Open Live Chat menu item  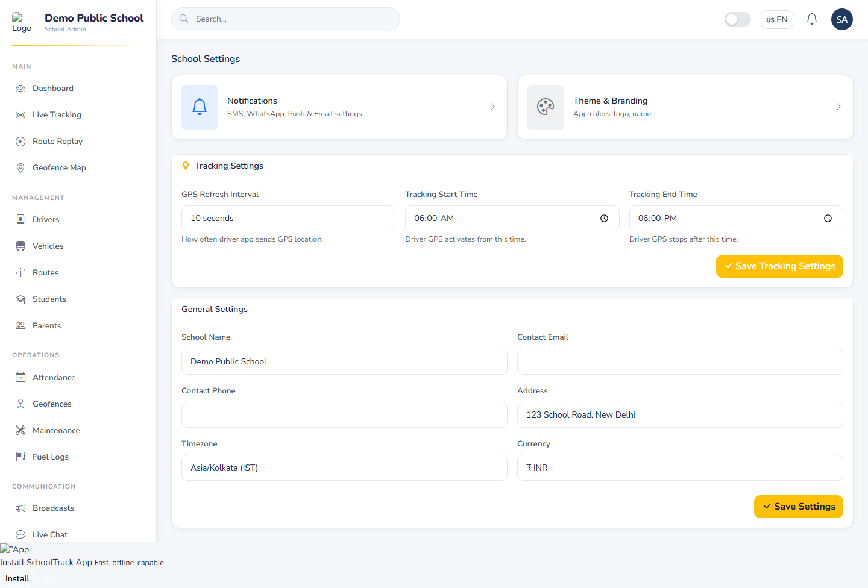click(x=78, y=535)
